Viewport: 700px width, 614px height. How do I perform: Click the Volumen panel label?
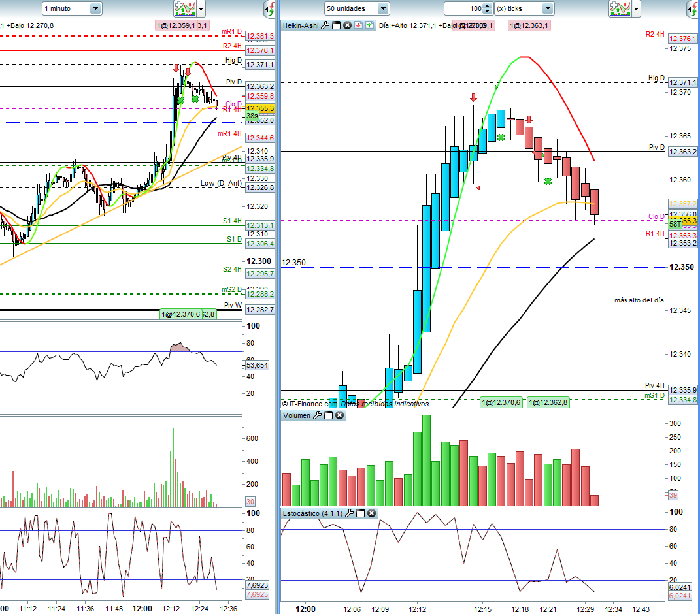pos(297,415)
